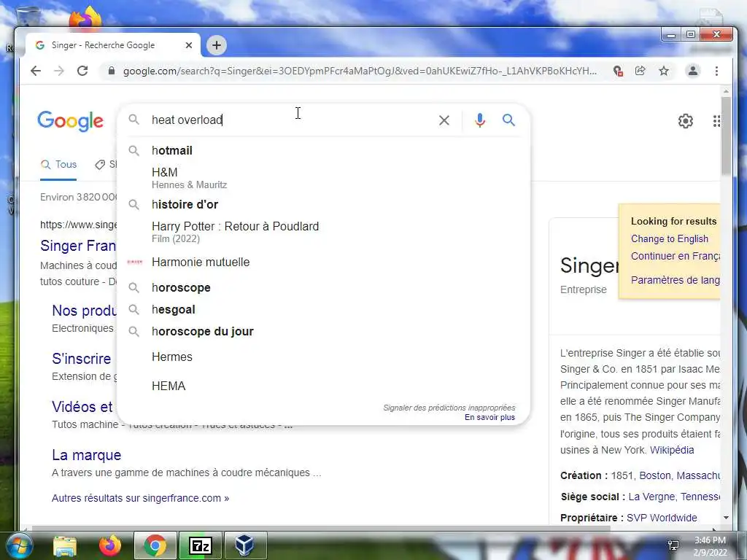Open the La marque sitelink
The width and height of the screenshot is (747, 560).
point(86,455)
